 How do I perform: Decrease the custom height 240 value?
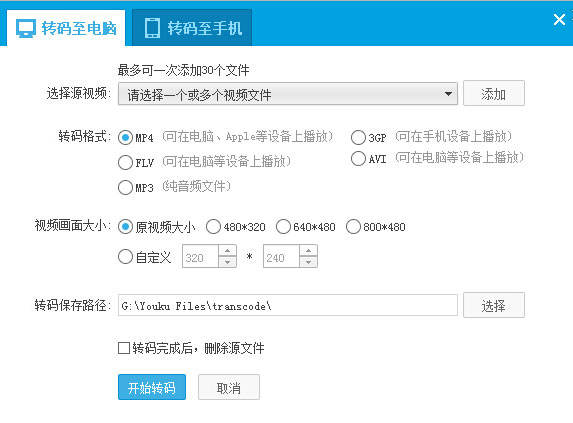click(308, 262)
